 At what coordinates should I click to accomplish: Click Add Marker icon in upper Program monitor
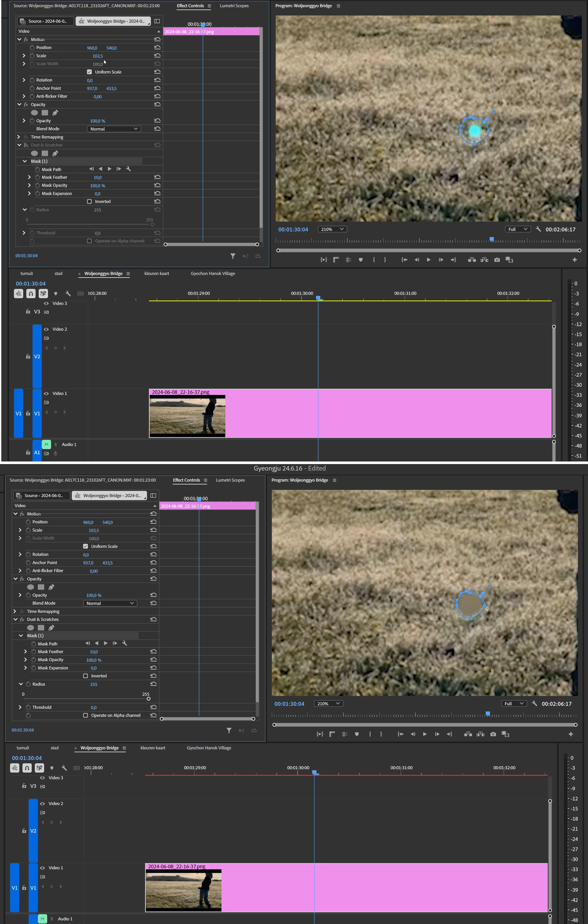tap(361, 260)
